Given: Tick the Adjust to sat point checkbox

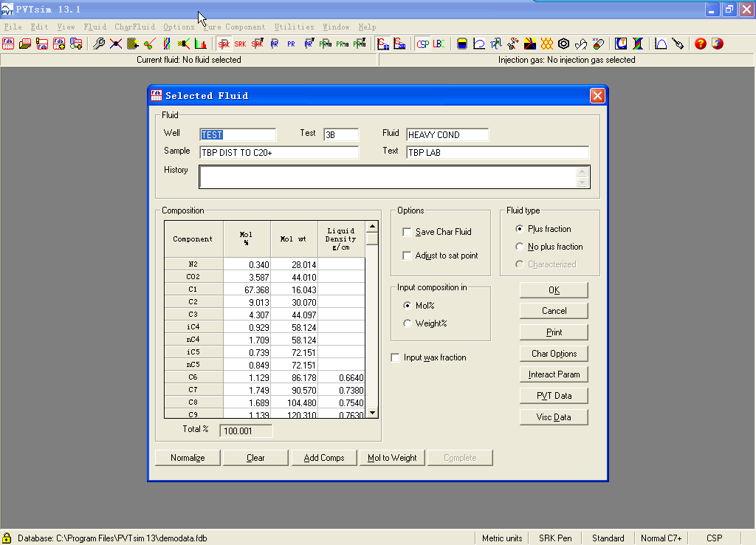Looking at the screenshot, I should point(407,256).
